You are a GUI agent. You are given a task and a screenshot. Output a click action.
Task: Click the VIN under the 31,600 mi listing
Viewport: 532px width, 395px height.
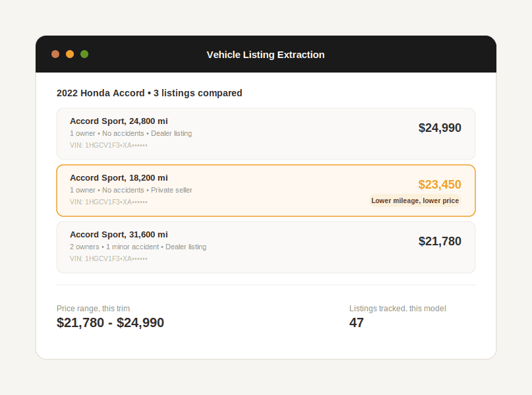109,258
